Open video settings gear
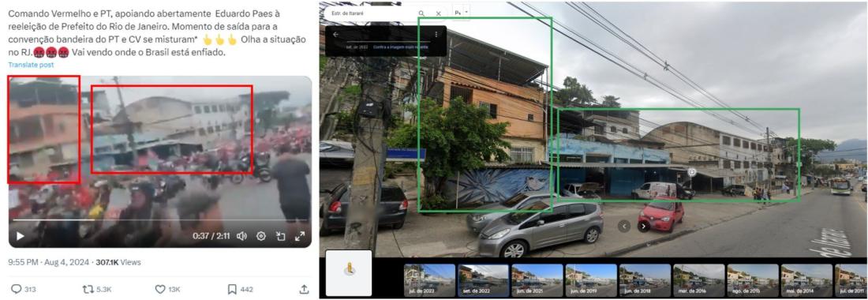The image size is (868, 300). [261, 236]
